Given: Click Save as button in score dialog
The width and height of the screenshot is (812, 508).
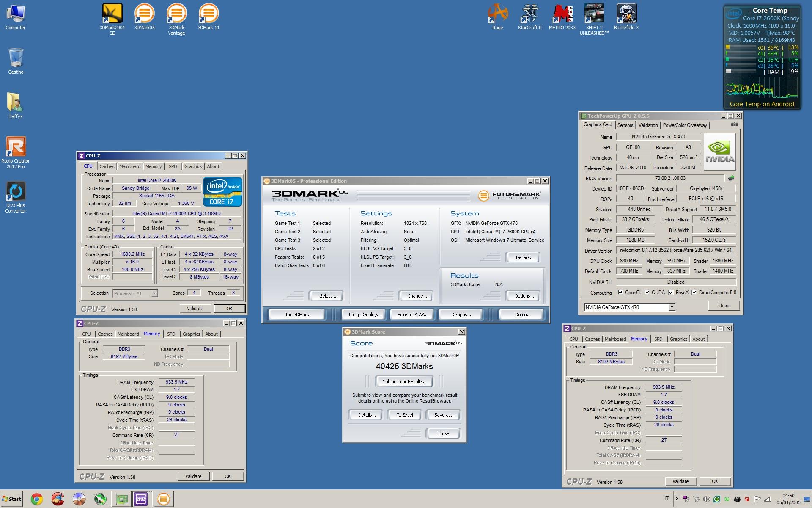Looking at the screenshot, I should [444, 415].
